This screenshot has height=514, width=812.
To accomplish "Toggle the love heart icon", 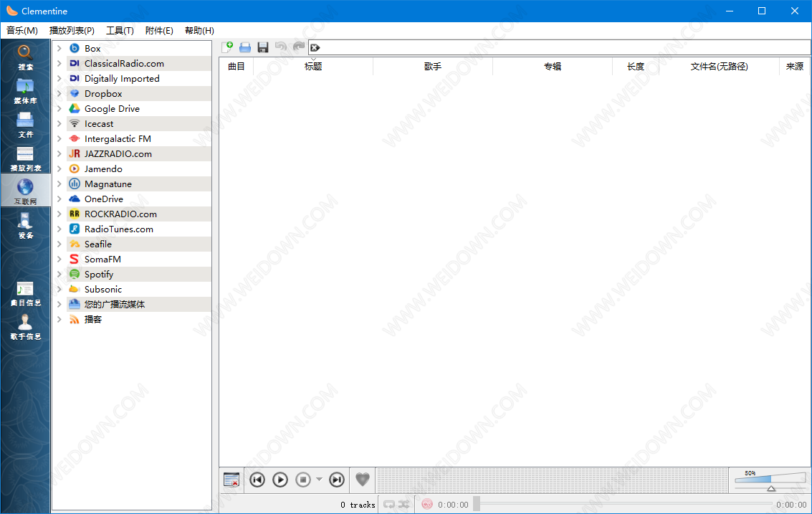I will [363, 480].
